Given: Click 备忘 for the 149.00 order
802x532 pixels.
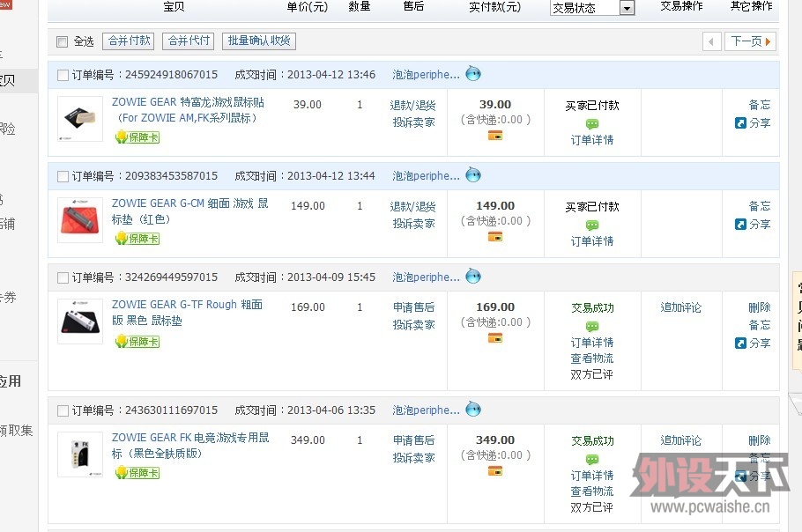Looking at the screenshot, I should (760, 206).
